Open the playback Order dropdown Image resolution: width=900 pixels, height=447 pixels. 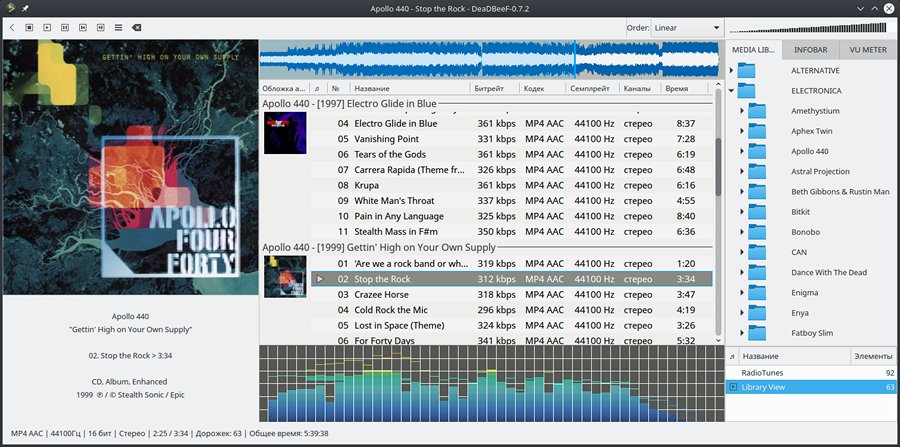pyautogui.click(x=686, y=28)
